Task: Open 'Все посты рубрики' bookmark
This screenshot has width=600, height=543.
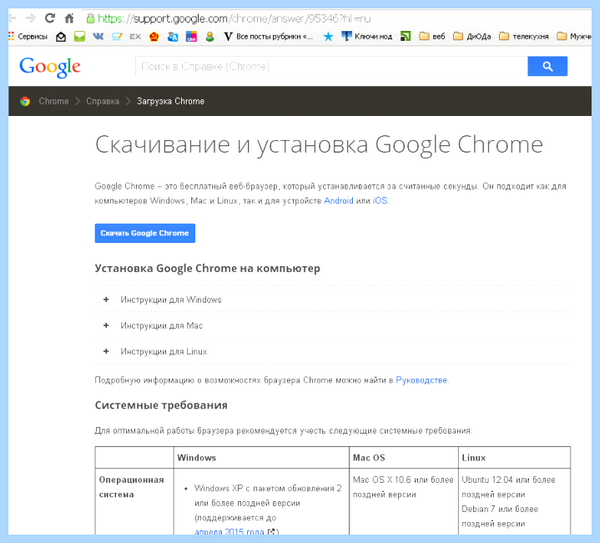Action: [x=269, y=36]
